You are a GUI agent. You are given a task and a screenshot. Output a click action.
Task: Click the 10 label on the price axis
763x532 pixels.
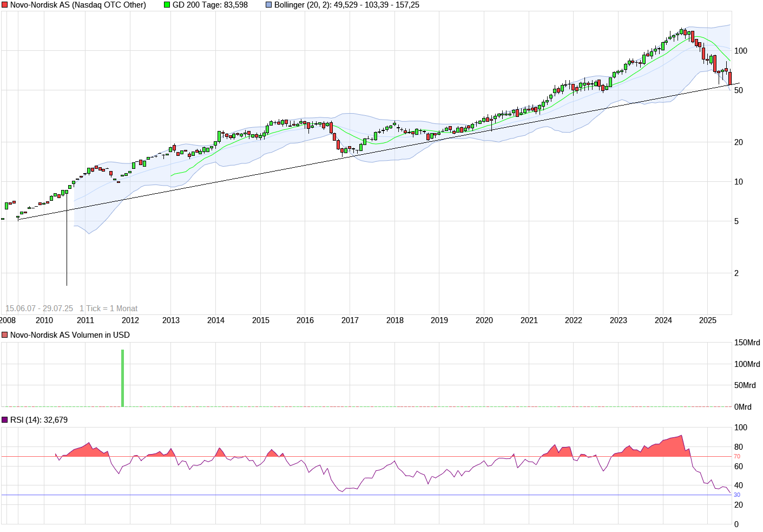coord(739,182)
